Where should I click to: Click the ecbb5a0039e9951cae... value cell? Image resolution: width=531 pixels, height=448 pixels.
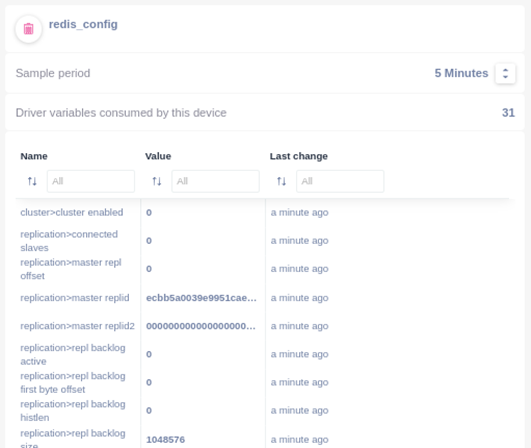tap(201, 298)
